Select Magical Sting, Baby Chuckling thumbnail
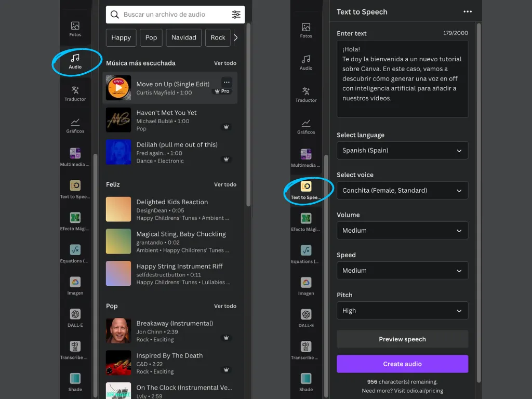 click(118, 241)
